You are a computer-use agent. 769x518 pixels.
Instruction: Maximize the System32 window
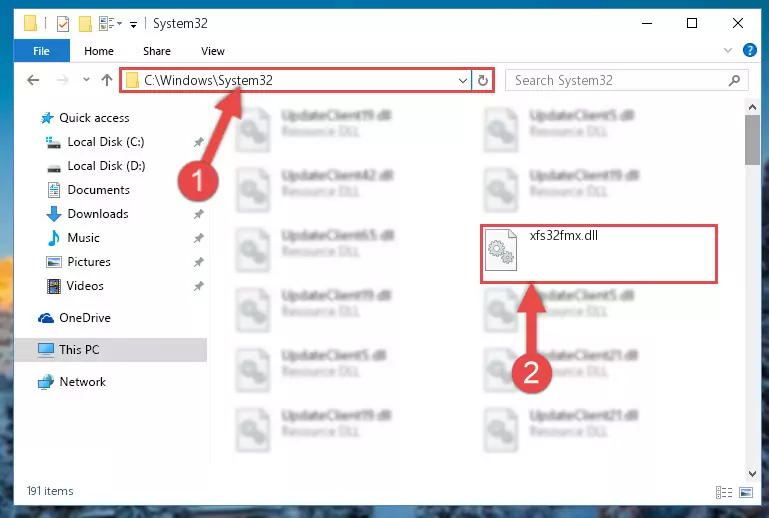pyautogui.click(x=692, y=23)
